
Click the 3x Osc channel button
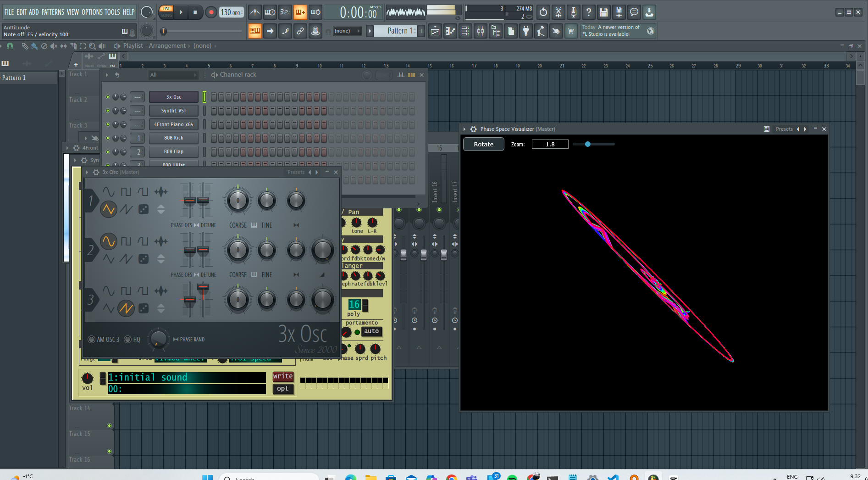(x=174, y=97)
